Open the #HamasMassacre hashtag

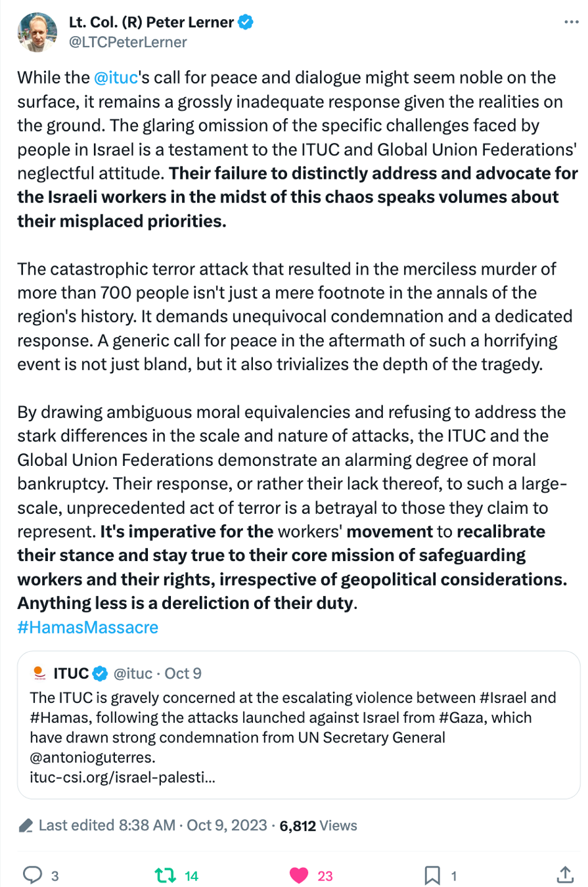click(x=88, y=627)
